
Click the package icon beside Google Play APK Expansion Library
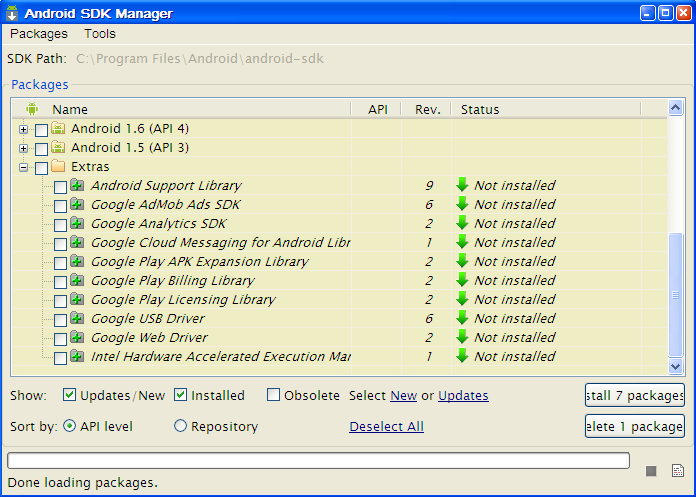click(77, 261)
